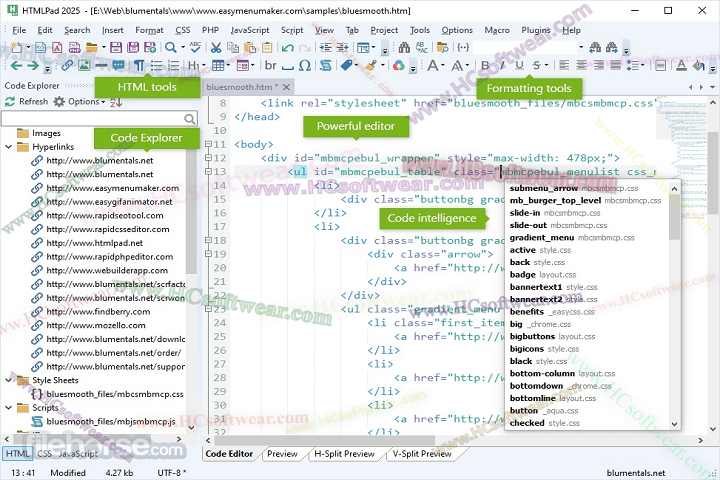Toggle underline formatting button
720x480 pixels.
519,65
